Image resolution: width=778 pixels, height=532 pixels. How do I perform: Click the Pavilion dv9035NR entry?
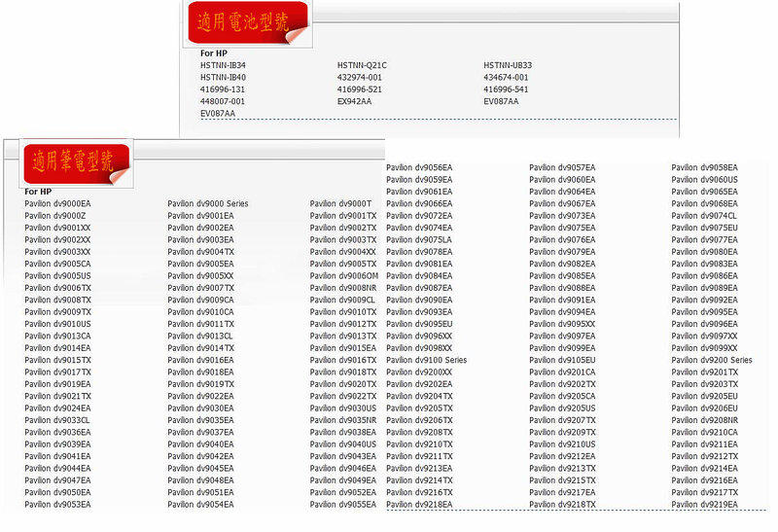(343, 420)
